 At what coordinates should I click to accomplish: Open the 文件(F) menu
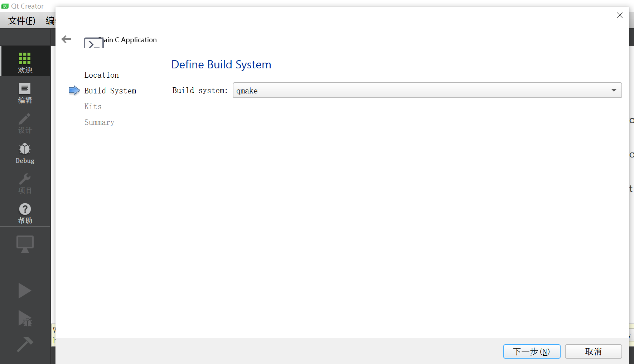21,20
